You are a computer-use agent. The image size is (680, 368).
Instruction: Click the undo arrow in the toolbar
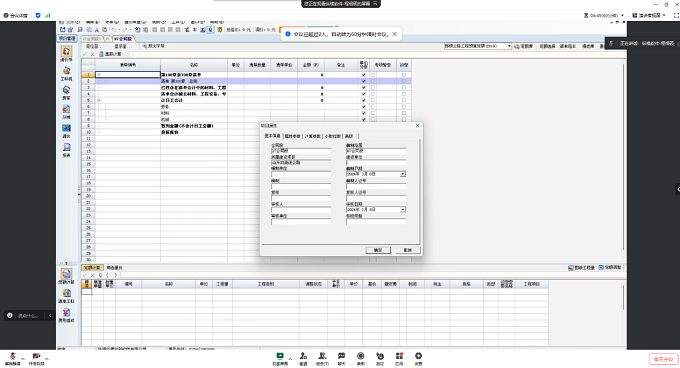[x=114, y=29]
